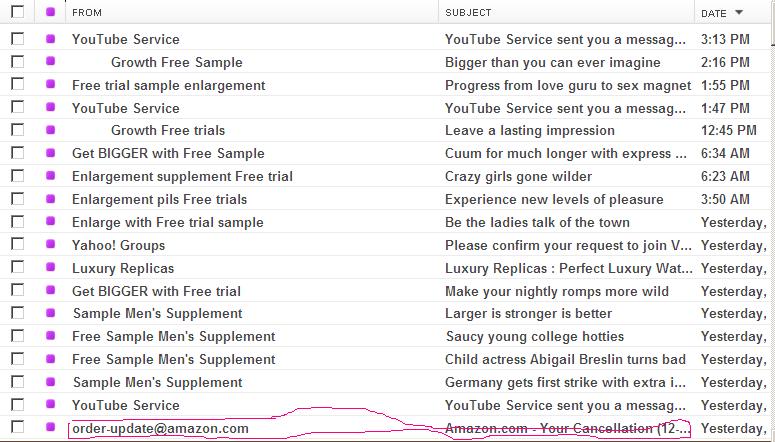The width and height of the screenshot is (775, 442).
Task: Tick the select-all checkbox in the header row
Action: 17,13
